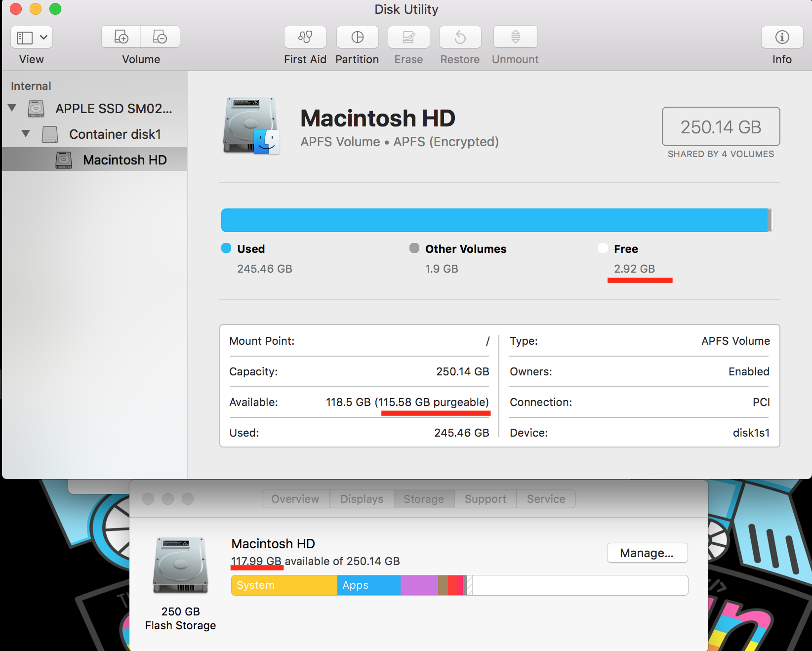Click the blue Used legend dot
The width and height of the screenshot is (812, 651).
226,248
